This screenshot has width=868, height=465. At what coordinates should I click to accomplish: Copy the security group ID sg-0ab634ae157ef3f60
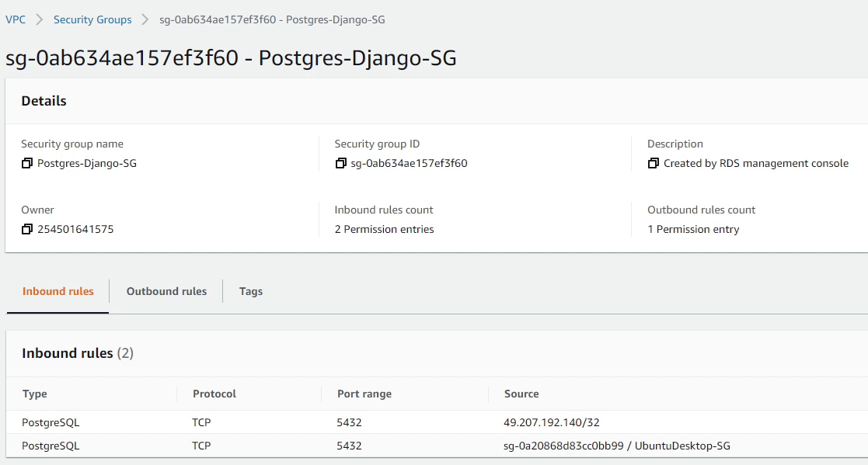(339, 163)
